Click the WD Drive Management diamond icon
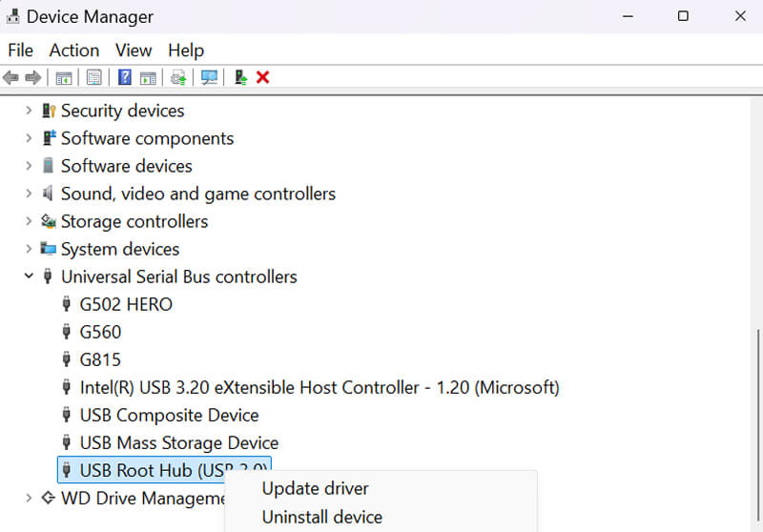This screenshot has height=532, width=763. coord(49,498)
